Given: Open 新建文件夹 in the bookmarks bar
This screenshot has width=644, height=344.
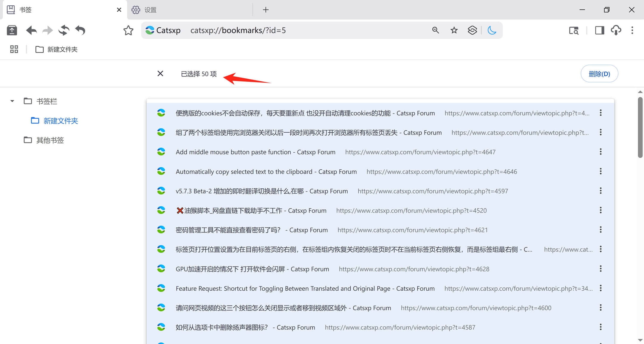Looking at the screenshot, I should (57, 49).
